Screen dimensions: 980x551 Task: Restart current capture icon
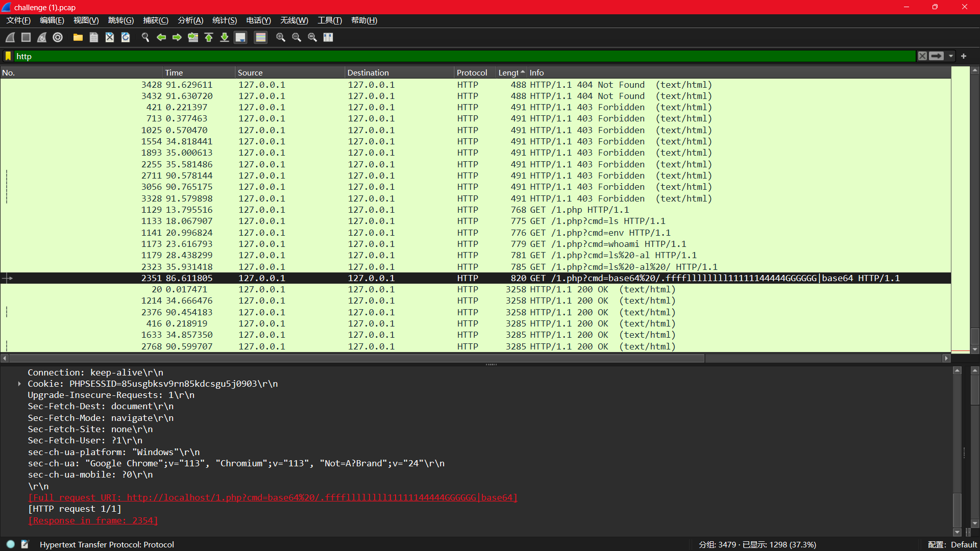click(42, 37)
